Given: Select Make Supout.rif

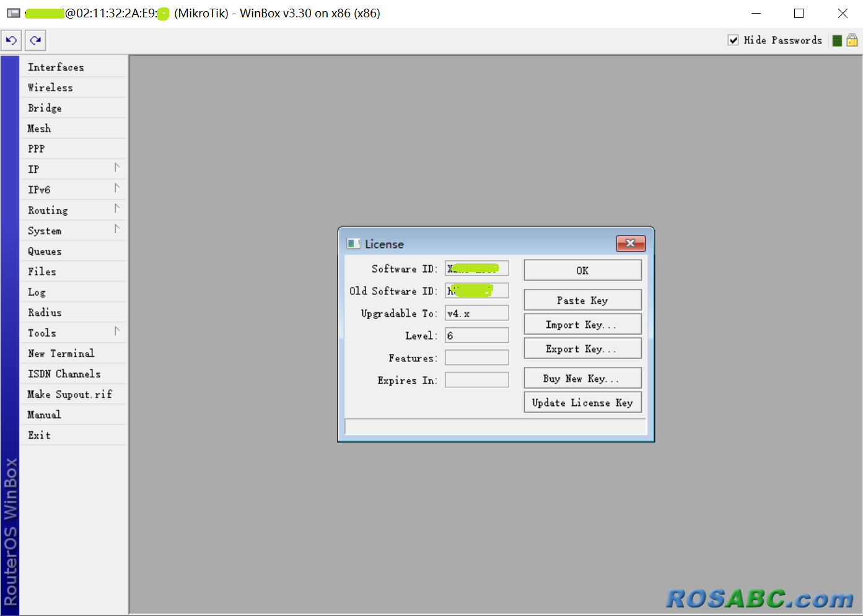Looking at the screenshot, I should tap(73, 394).
